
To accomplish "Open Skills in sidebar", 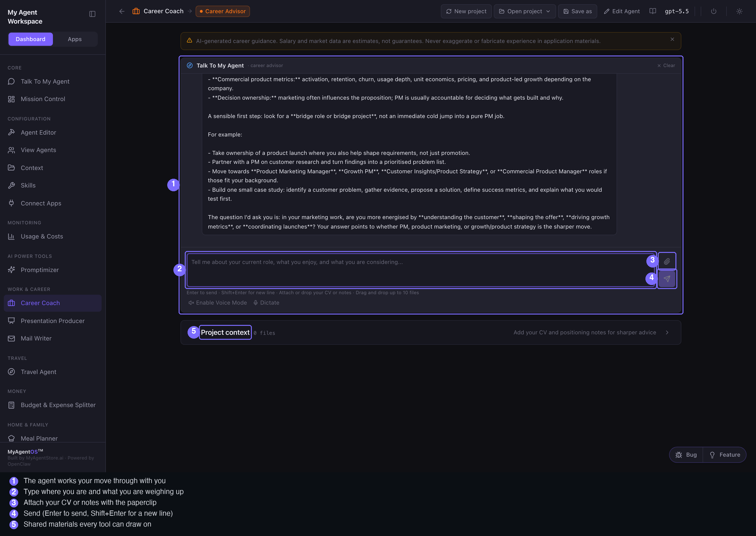I will click(x=53, y=185).
